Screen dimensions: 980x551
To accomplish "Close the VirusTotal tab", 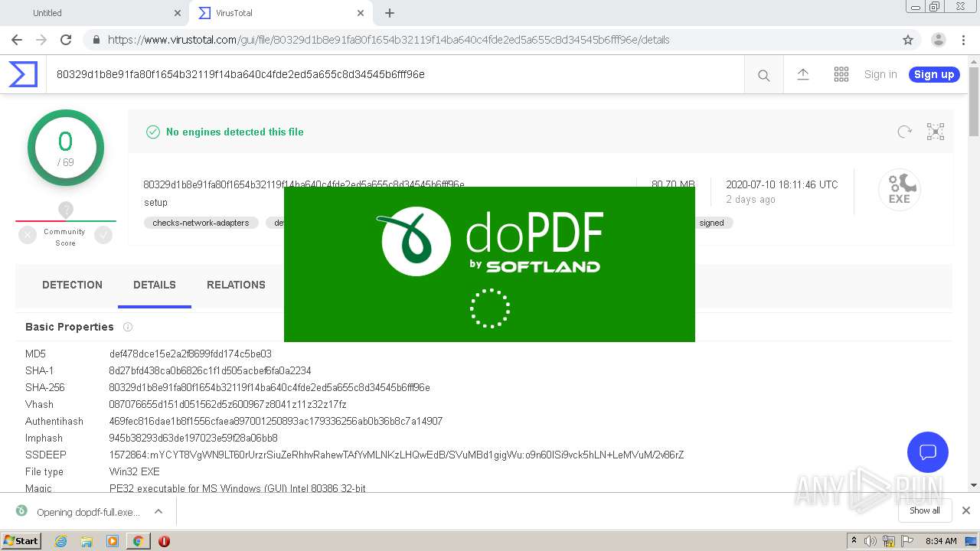I will coord(361,13).
